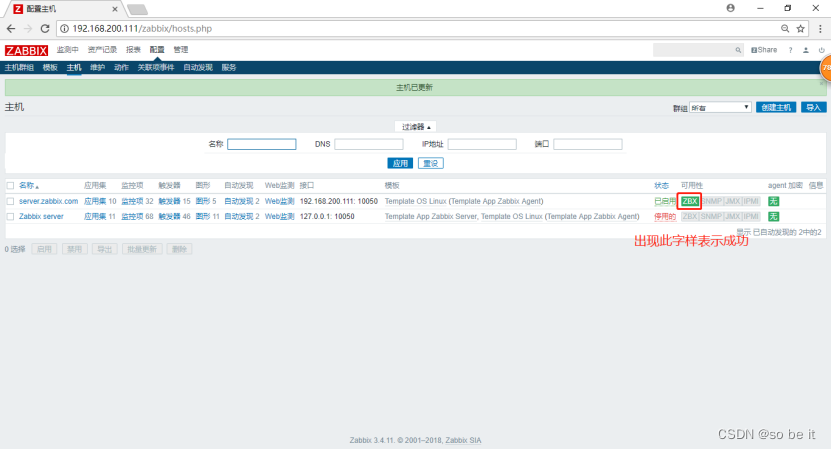831x449 pixels.
Task: Open the 配置 menu
Action: pyautogui.click(x=157, y=50)
